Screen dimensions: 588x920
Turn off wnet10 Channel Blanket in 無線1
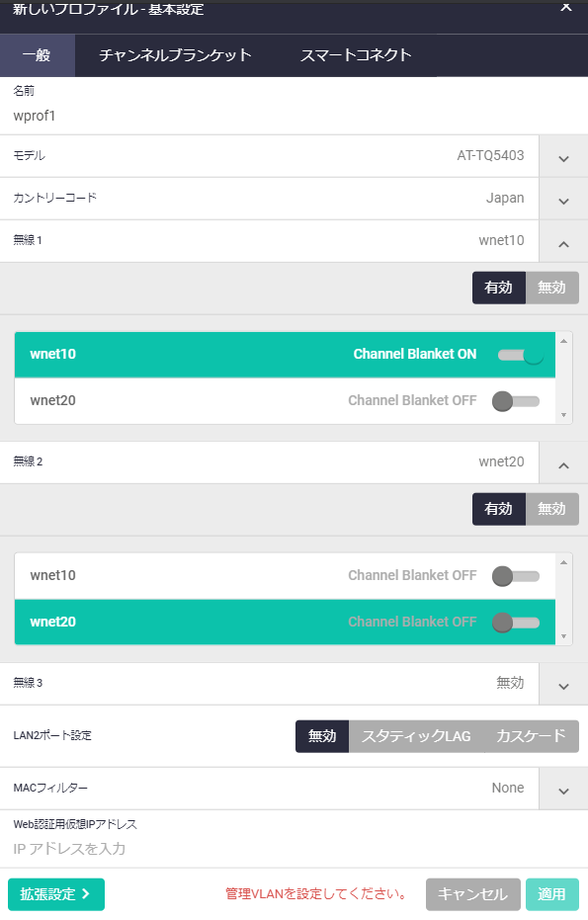pyautogui.click(x=521, y=355)
